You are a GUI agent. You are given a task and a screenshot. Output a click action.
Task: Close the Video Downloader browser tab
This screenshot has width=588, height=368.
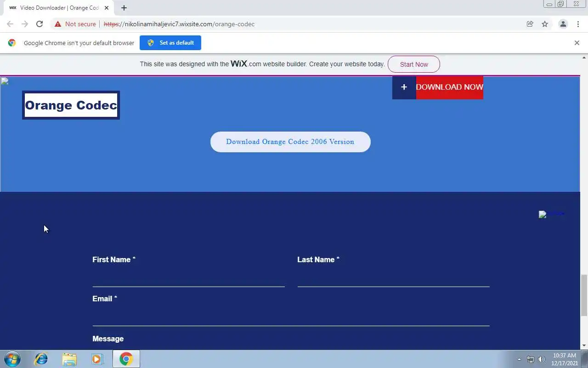tap(107, 8)
